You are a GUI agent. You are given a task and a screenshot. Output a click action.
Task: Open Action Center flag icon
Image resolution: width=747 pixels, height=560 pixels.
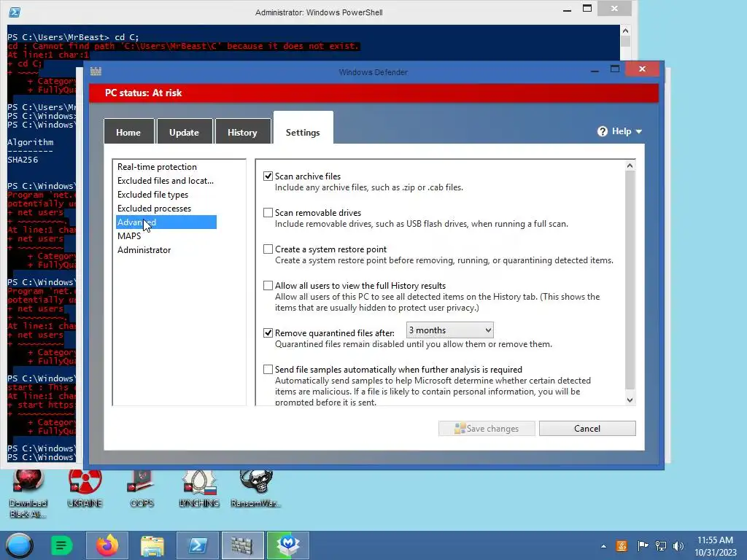click(x=643, y=546)
